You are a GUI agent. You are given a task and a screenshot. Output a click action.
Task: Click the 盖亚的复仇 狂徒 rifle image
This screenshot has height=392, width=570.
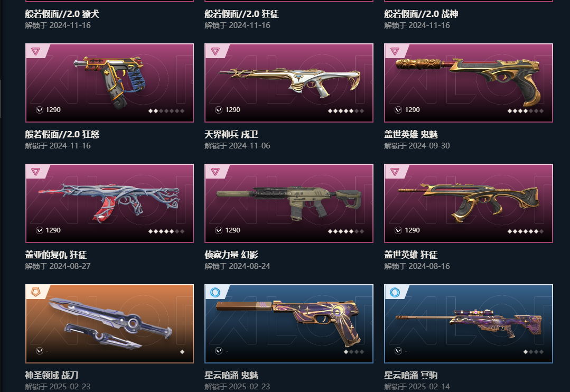click(x=109, y=203)
